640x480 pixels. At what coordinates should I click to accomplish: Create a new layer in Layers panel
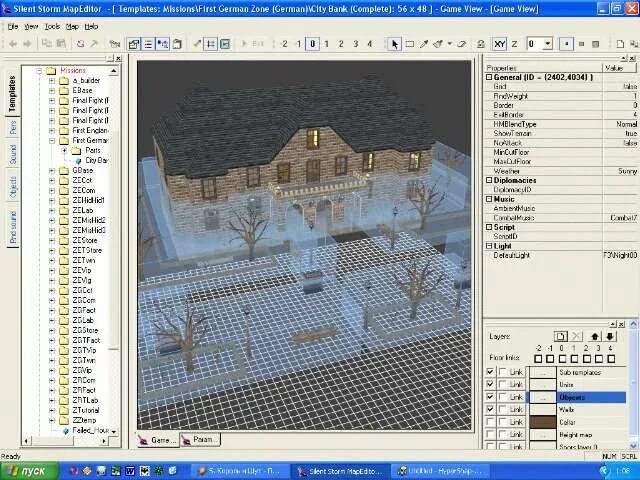[560, 336]
